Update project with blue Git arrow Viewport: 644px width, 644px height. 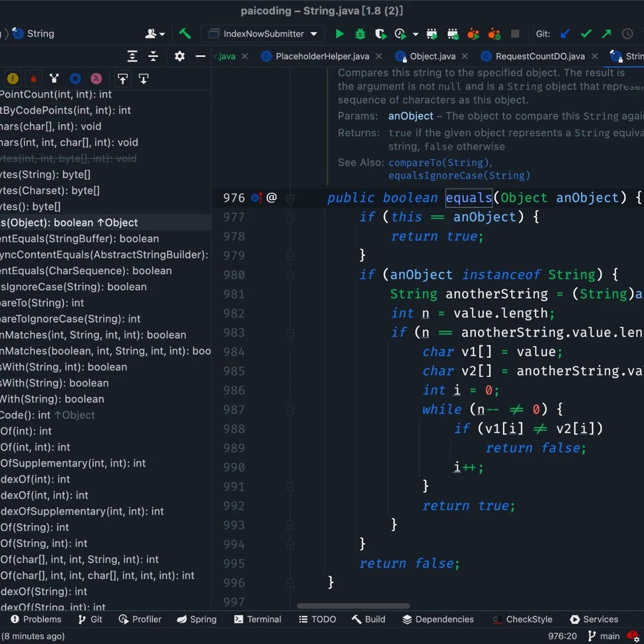(x=565, y=34)
